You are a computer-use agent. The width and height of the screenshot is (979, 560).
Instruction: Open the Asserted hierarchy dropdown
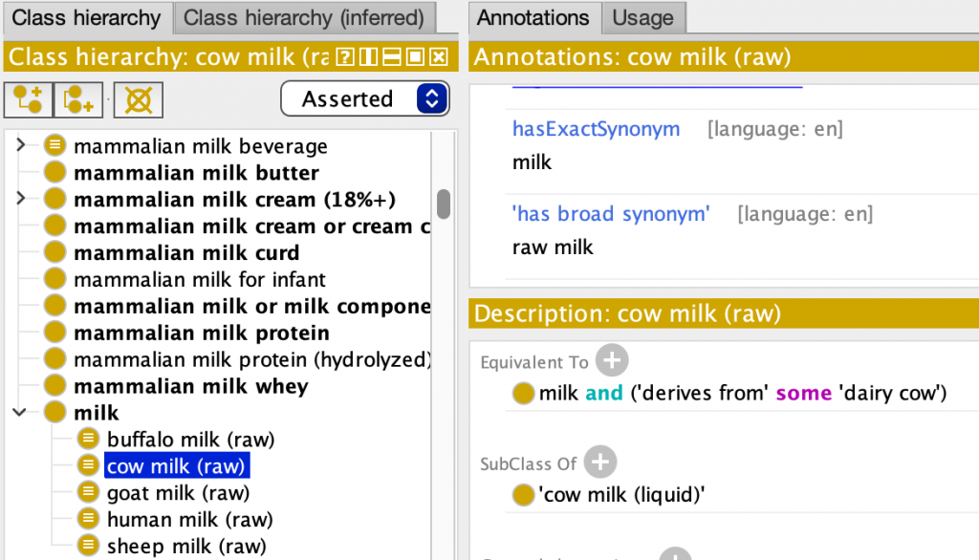365,98
